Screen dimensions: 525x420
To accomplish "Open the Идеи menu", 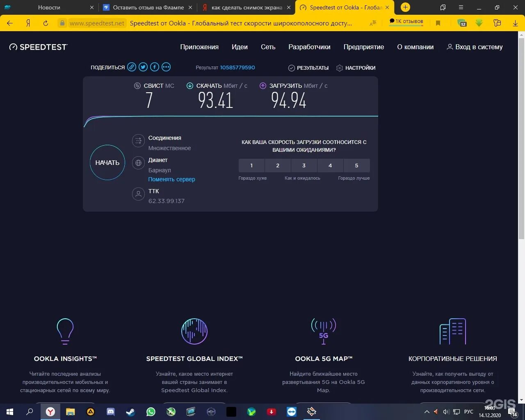I will tap(240, 47).
